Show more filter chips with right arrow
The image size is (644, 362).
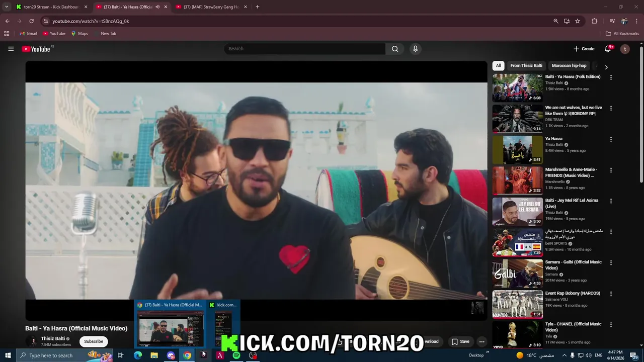606,67
